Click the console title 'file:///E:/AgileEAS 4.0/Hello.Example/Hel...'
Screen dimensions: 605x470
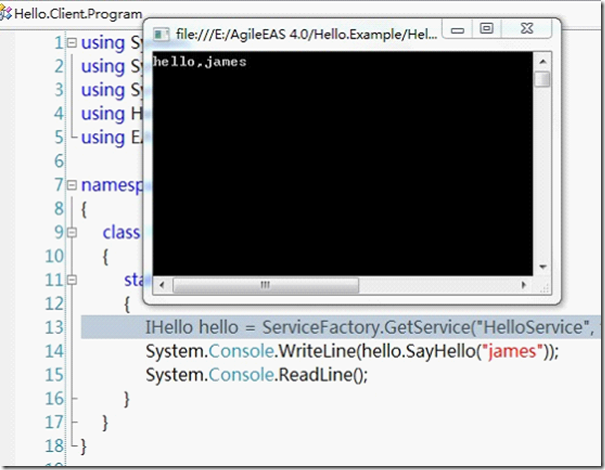tap(306, 34)
